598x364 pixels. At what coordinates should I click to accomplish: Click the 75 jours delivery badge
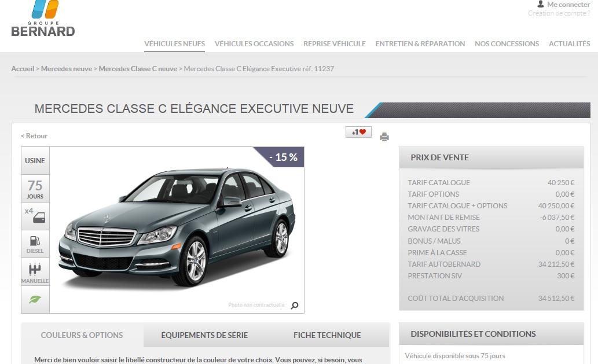tap(35, 189)
